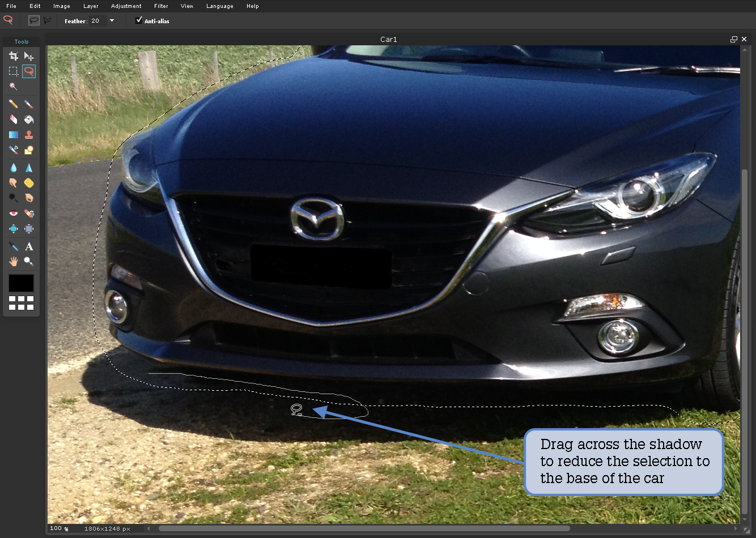
Task: Open the Edit menu
Action: point(35,6)
